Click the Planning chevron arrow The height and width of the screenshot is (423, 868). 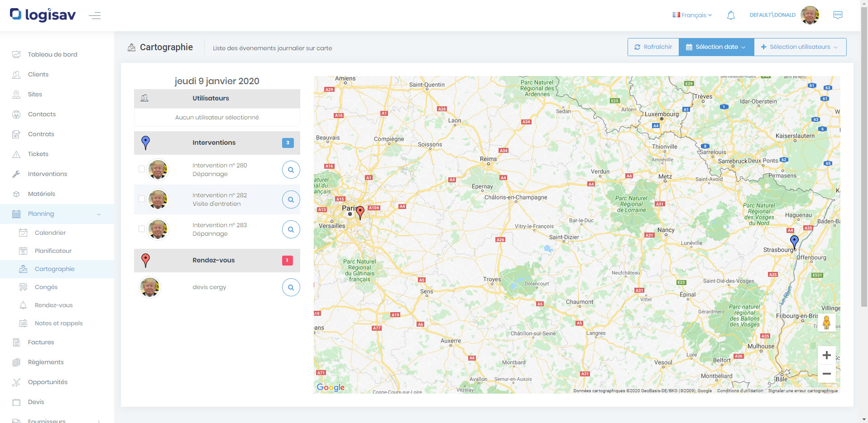[99, 214]
